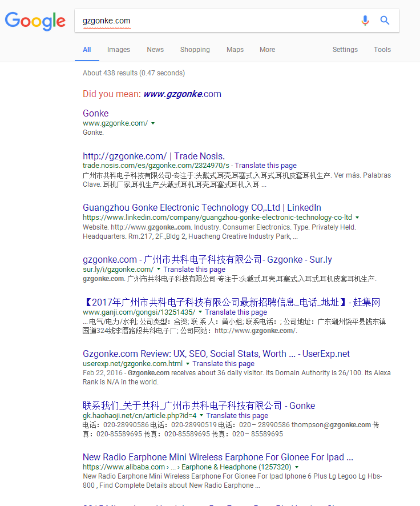
Task: Translate the trade.nosis.com result page
Action: 265,166
